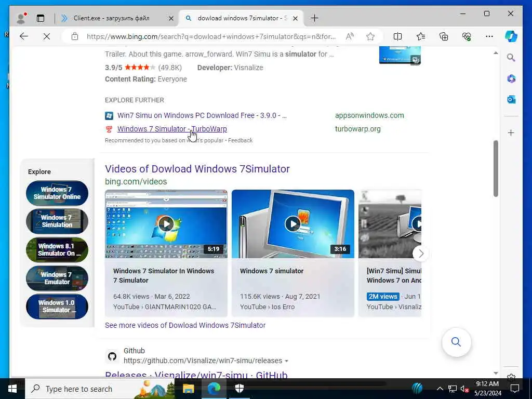Click the bing.com address bar URL
Viewport: 532px width, 399px height.
[211, 36]
